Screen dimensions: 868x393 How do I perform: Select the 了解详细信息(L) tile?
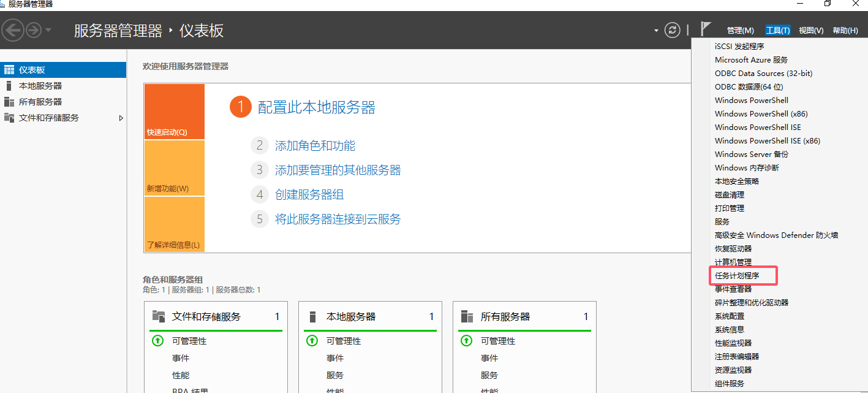pos(175,224)
